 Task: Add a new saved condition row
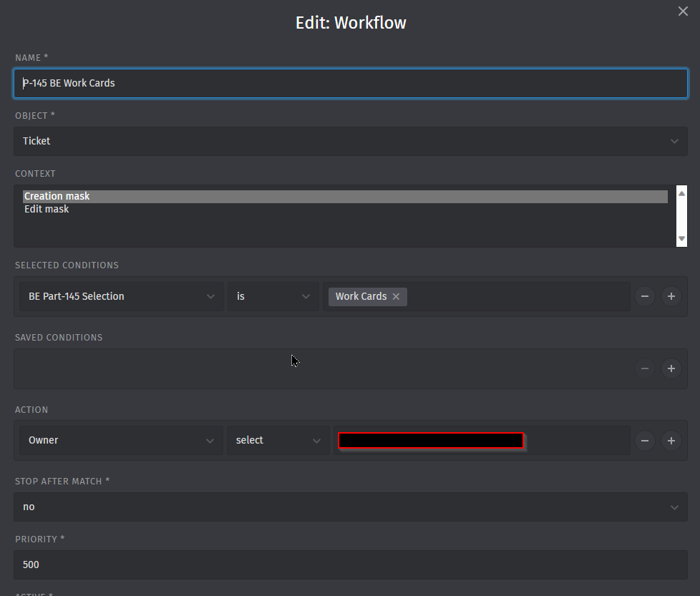coord(671,368)
